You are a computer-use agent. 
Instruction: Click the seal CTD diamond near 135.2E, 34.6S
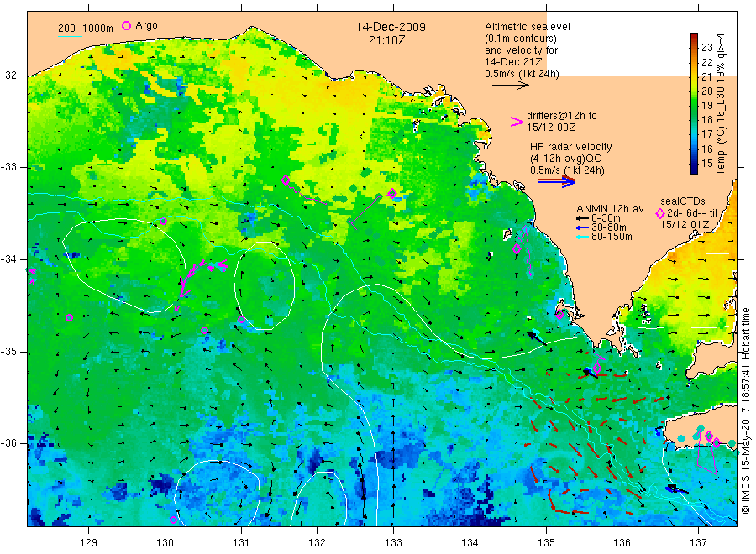coord(559,315)
